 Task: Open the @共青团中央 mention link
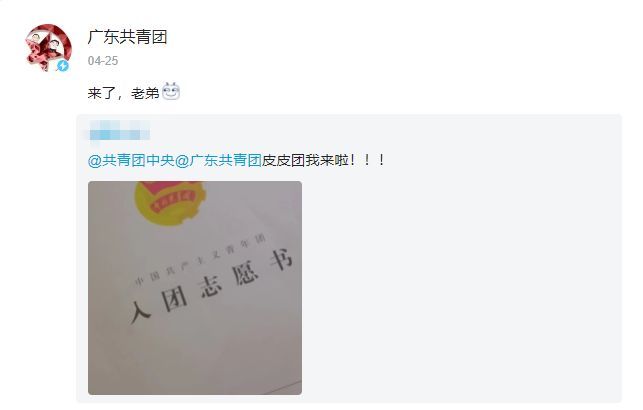(x=131, y=160)
